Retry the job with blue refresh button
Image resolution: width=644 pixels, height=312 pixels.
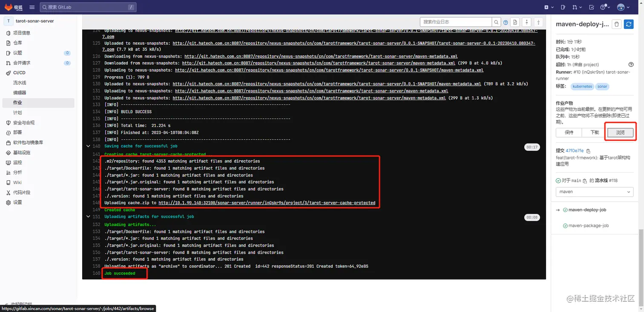coord(629,25)
